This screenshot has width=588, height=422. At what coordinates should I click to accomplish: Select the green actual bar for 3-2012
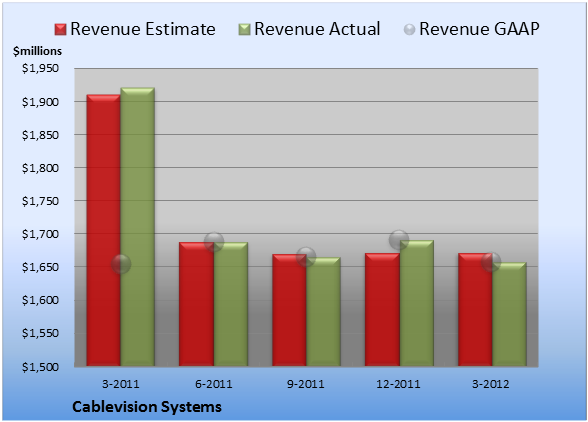point(509,314)
